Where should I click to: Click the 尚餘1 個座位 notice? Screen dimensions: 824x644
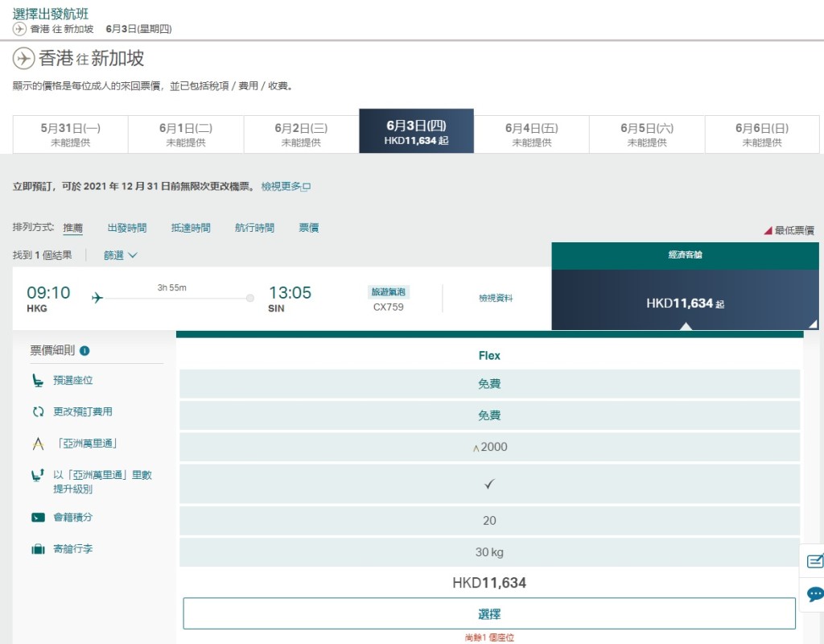click(x=489, y=638)
